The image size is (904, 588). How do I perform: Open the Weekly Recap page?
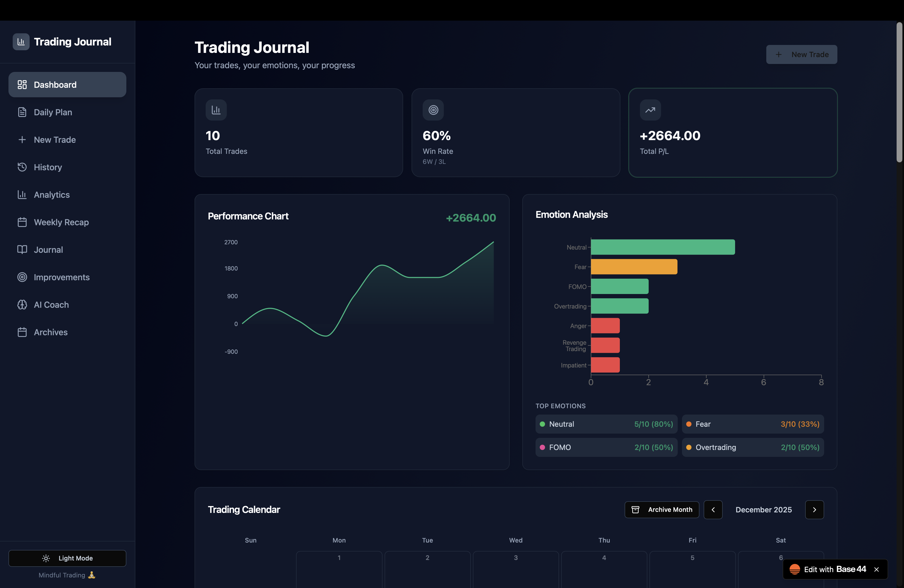pos(67,222)
